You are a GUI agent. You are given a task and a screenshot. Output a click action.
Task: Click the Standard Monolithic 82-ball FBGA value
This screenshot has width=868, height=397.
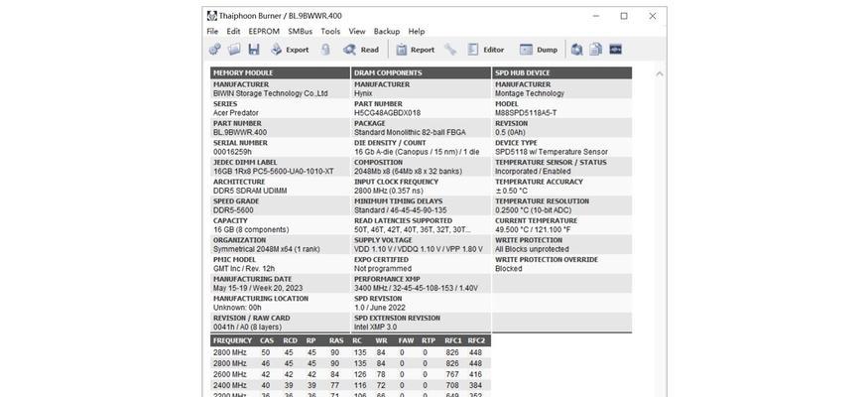click(x=410, y=132)
